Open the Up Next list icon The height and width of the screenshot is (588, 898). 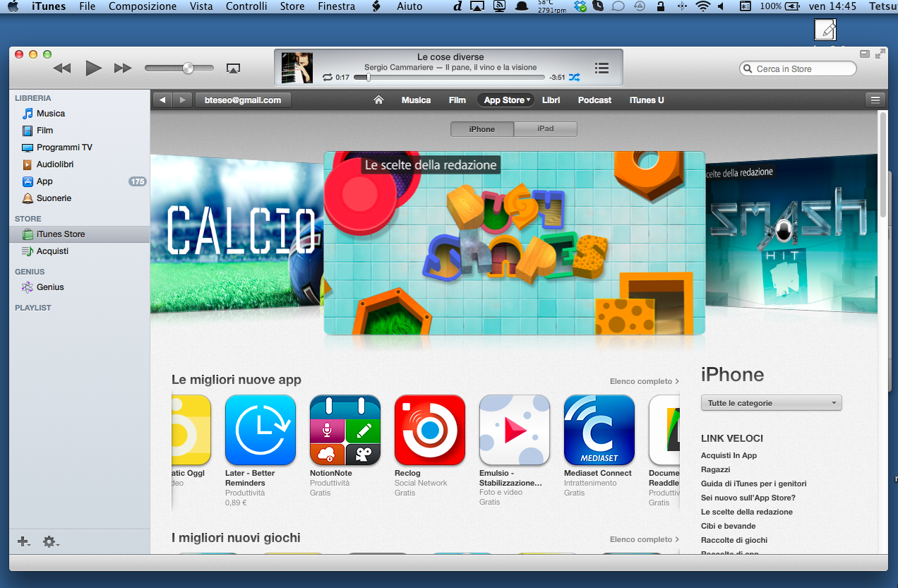pos(601,68)
